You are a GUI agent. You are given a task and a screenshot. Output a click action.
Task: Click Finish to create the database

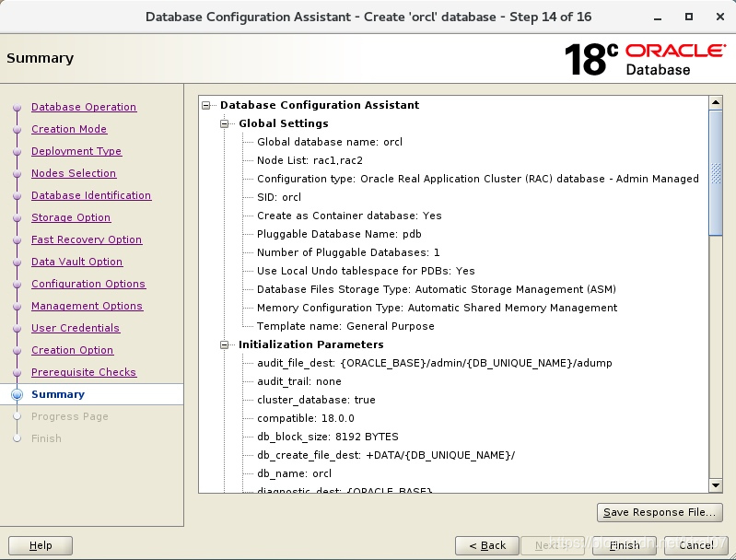point(625,545)
